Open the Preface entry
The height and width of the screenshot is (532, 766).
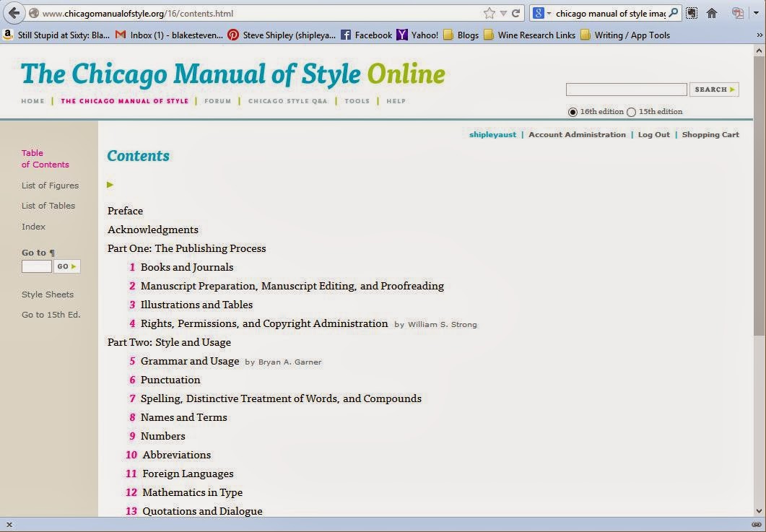point(125,211)
